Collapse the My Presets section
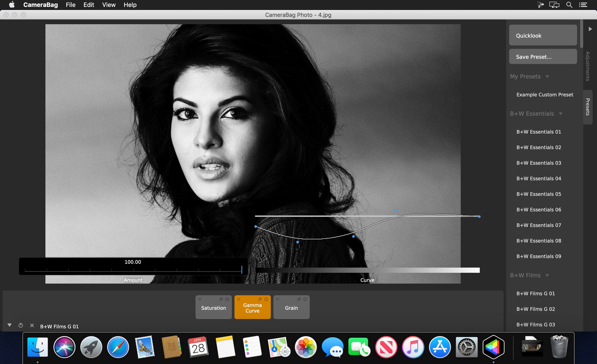Screen dimensions: 597x364 [547, 77]
